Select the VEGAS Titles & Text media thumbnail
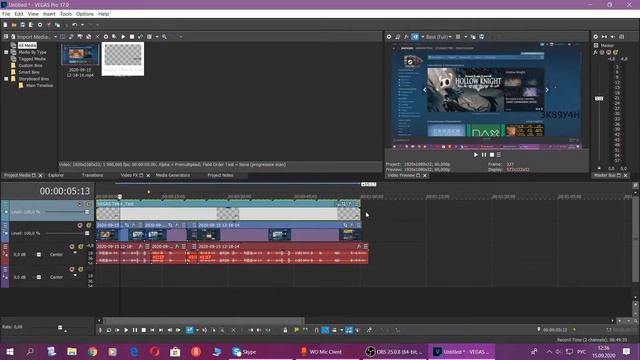This screenshot has width=640, height=360. (x=123, y=59)
